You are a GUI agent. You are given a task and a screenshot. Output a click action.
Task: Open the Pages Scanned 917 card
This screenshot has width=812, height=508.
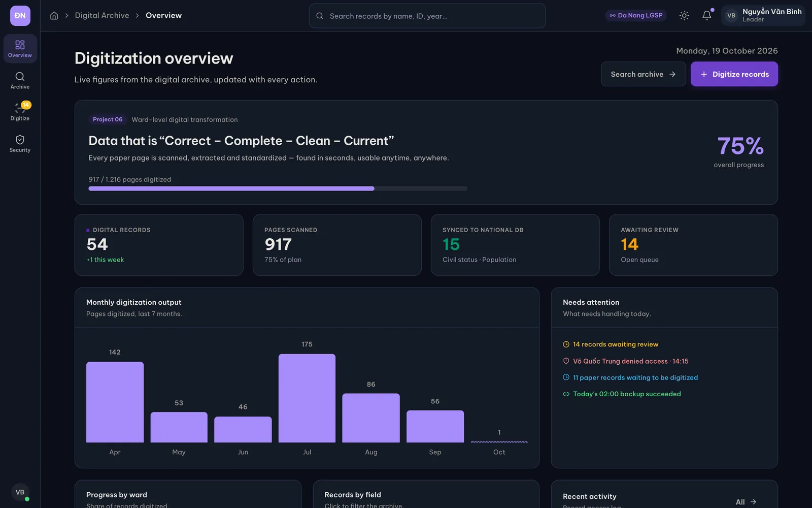tap(337, 245)
